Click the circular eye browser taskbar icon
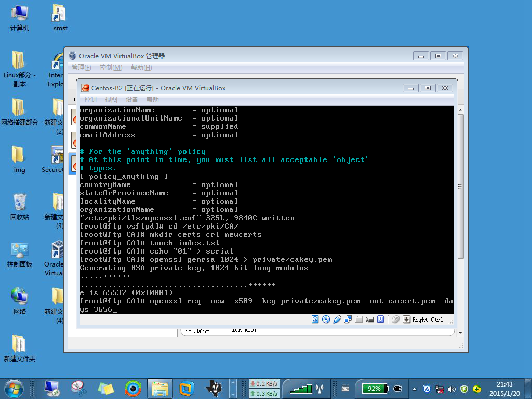 [133, 389]
